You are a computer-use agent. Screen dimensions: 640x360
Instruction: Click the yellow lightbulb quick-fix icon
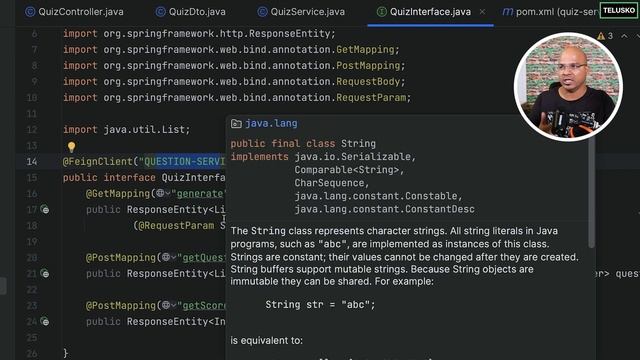pos(71,147)
